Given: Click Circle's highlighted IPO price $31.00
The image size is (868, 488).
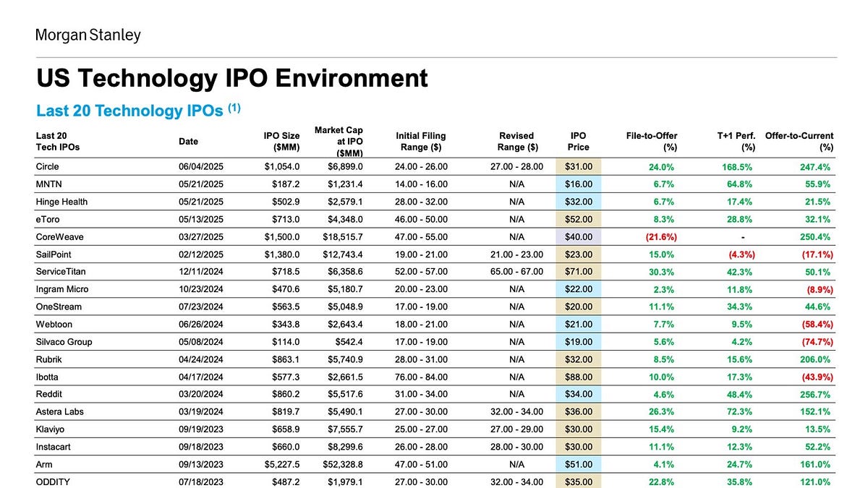Looking at the screenshot, I should (579, 167).
